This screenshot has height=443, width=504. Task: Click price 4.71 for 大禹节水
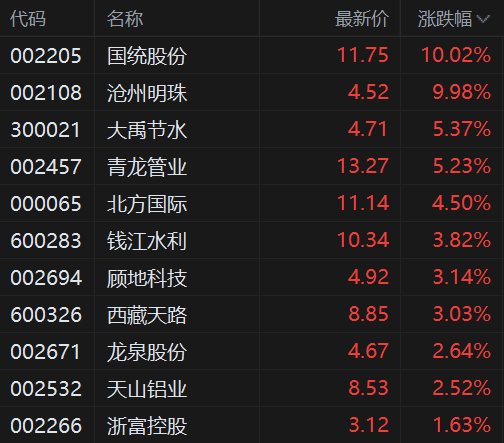pos(368,129)
